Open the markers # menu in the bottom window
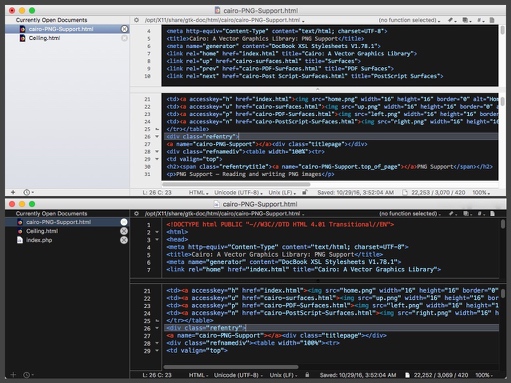 tap(481, 213)
